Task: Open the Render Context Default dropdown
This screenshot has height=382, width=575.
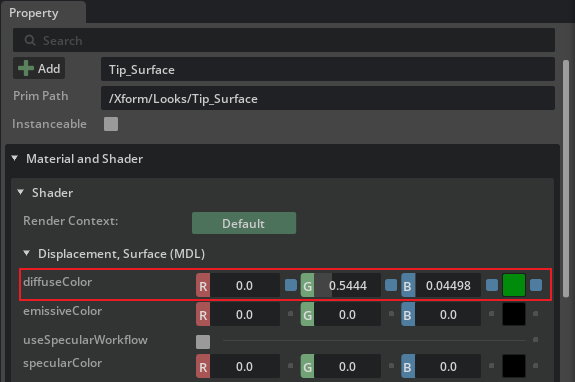Action: [244, 223]
